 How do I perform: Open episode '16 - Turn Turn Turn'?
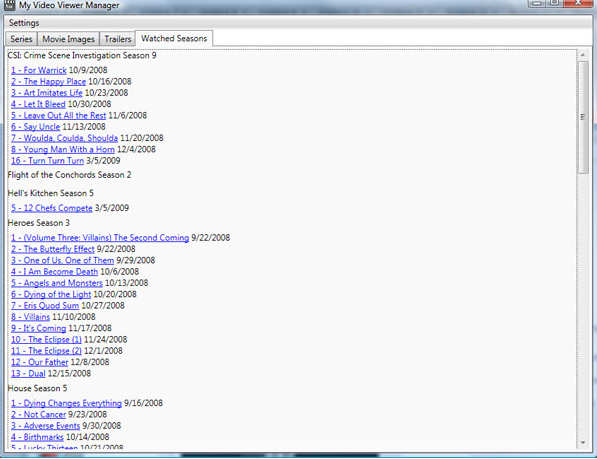(47, 161)
